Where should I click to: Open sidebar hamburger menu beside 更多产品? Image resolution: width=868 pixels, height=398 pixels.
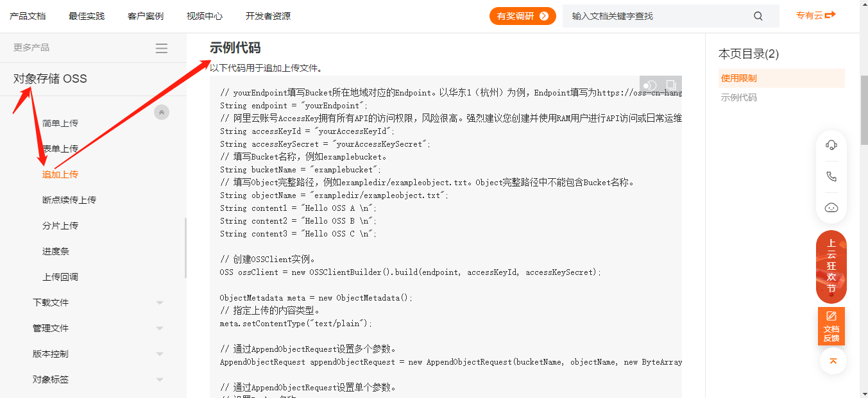(161, 47)
